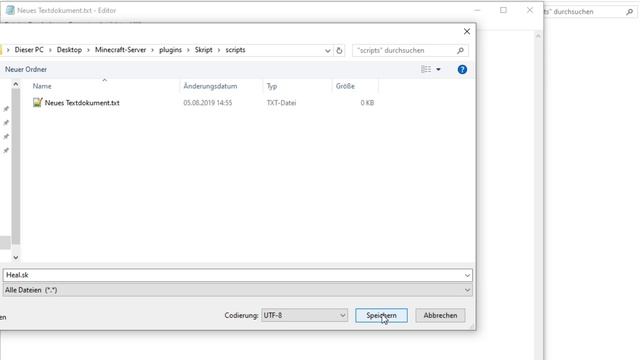Click the navigation pane scroll down arrow
This screenshot has width=640, height=360.
click(x=16, y=258)
